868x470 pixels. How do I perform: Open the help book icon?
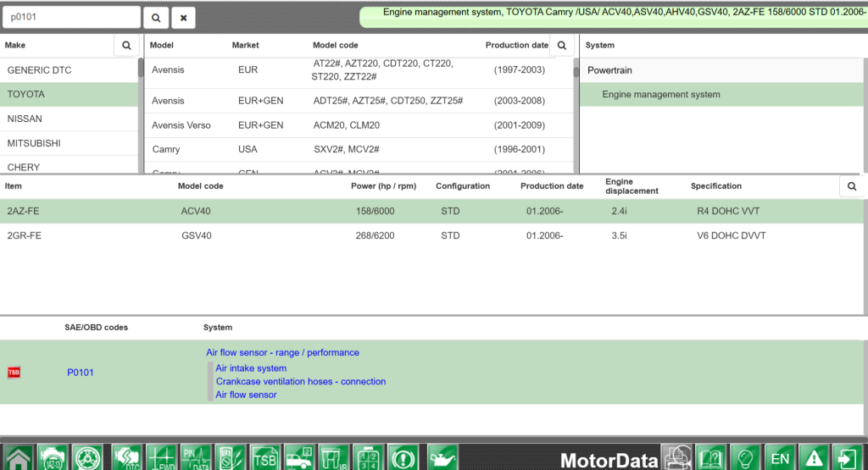coord(711,458)
